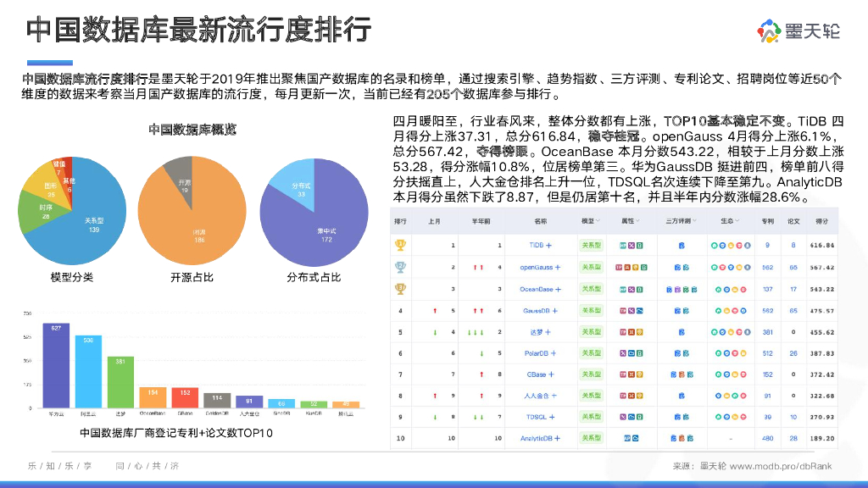Click the light blue bar labeled 536

pyautogui.click(x=88, y=371)
